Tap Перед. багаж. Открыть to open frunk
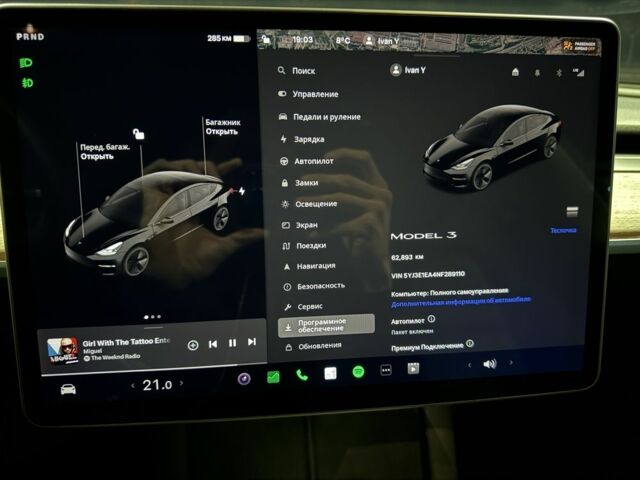This screenshot has height=480, width=640. (x=104, y=151)
